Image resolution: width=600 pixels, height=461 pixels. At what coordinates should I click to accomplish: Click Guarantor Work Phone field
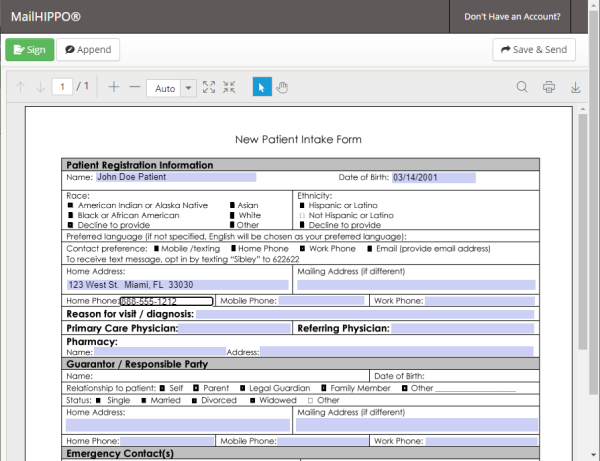pos(481,441)
